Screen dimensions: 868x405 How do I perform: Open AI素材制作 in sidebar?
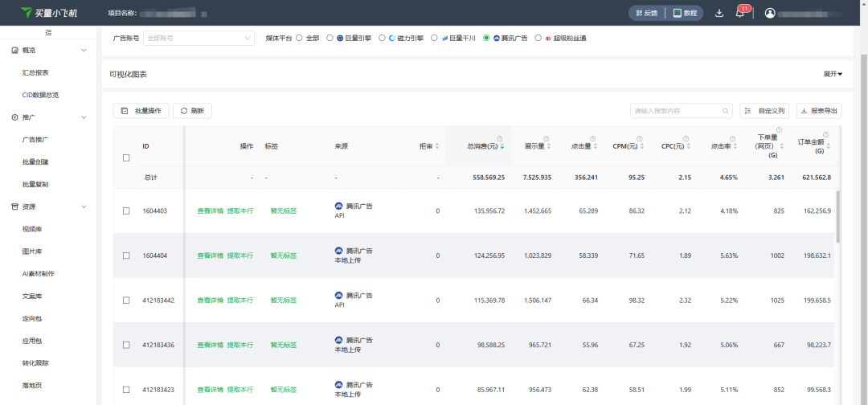pos(39,274)
